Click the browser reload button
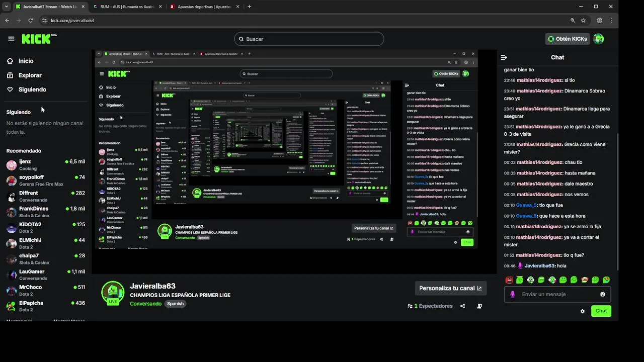The width and height of the screenshot is (644, 362). 30,21
